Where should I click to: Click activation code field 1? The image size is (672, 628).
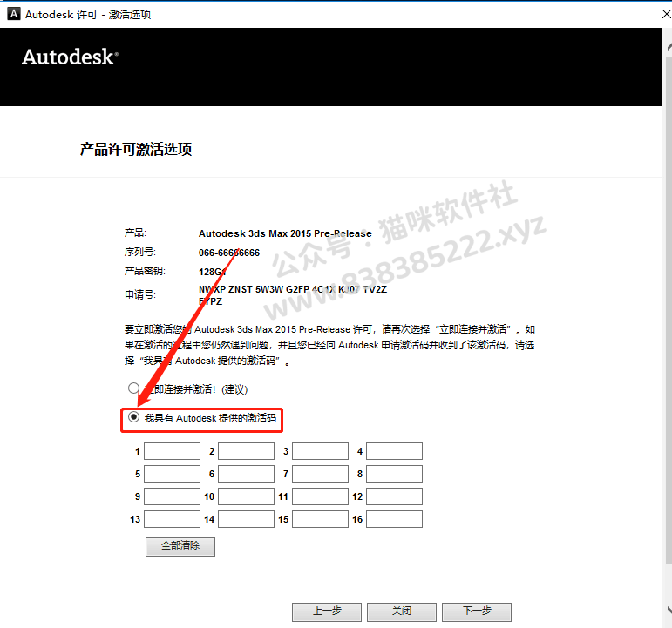click(172, 451)
